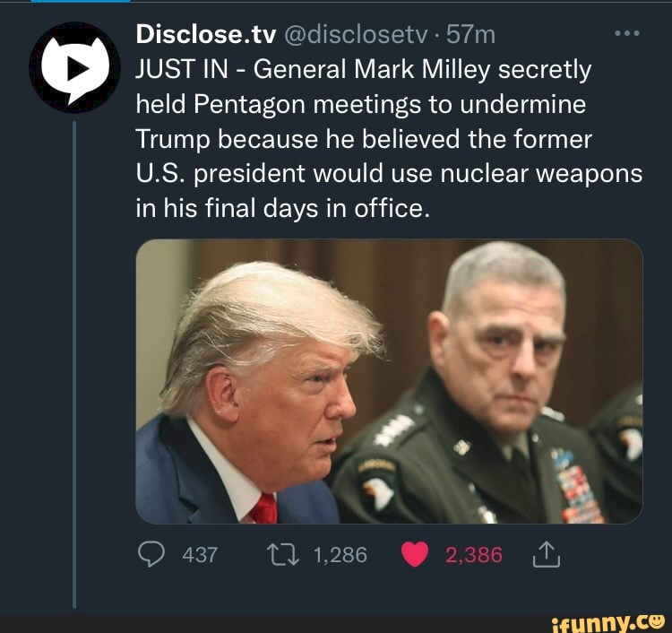Open the 57m timestamp permalink
The height and width of the screenshot is (633, 672).
(470, 34)
